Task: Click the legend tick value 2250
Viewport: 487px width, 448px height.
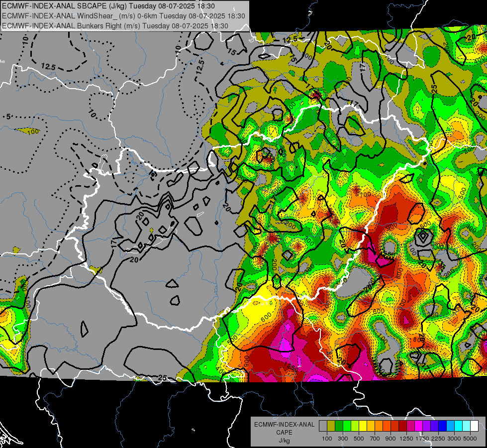Action: pos(438,439)
